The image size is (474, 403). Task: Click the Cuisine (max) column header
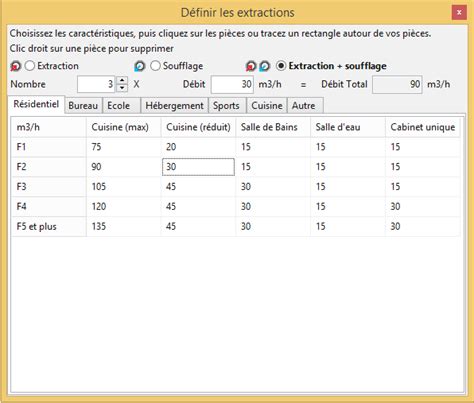click(x=124, y=127)
